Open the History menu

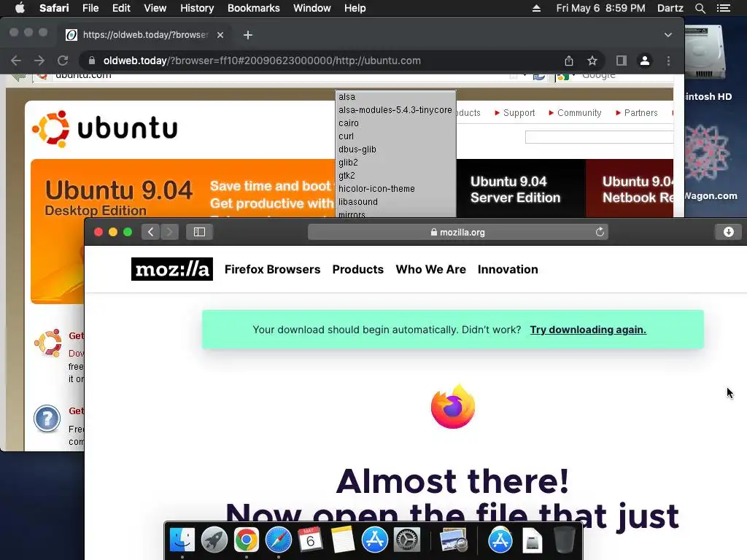click(197, 8)
